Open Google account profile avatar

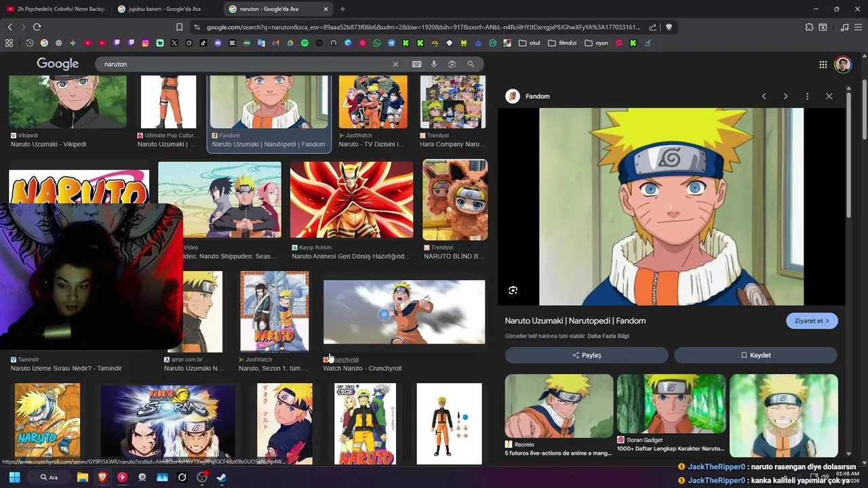(842, 64)
